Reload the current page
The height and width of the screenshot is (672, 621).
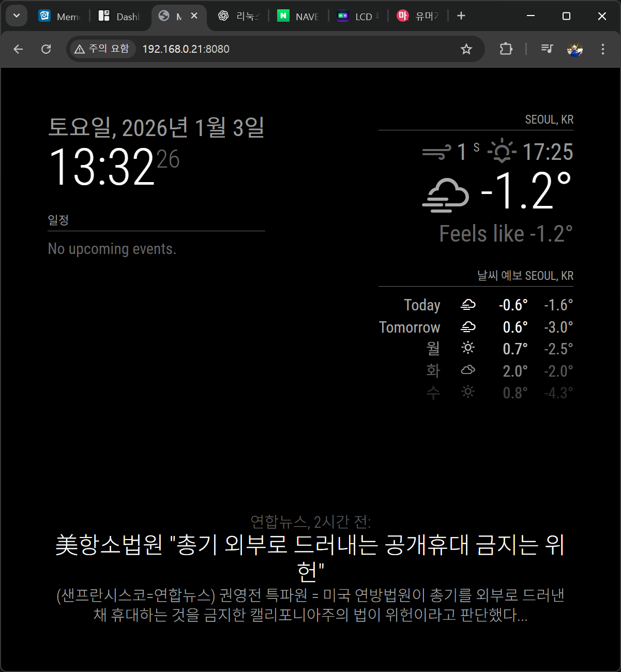point(46,49)
